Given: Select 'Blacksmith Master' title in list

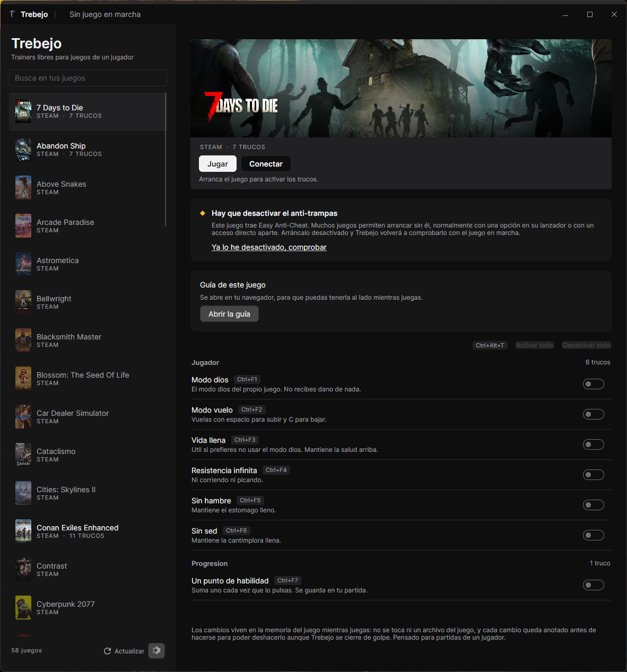Looking at the screenshot, I should [69, 337].
